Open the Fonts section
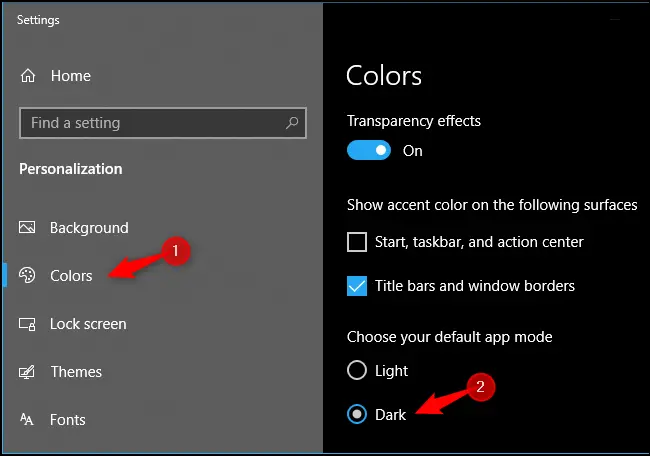This screenshot has height=456, width=650. tap(68, 420)
